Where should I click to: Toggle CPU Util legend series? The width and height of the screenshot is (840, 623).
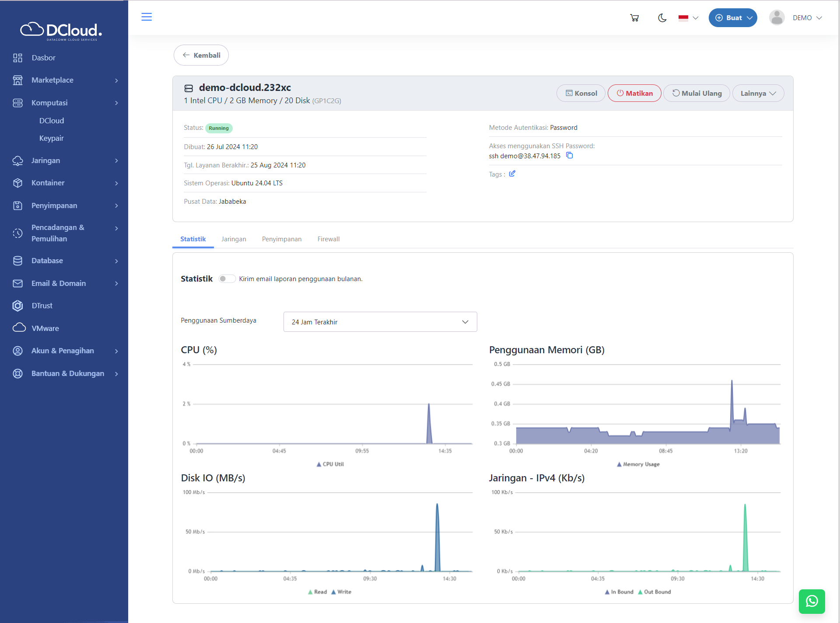(x=330, y=464)
